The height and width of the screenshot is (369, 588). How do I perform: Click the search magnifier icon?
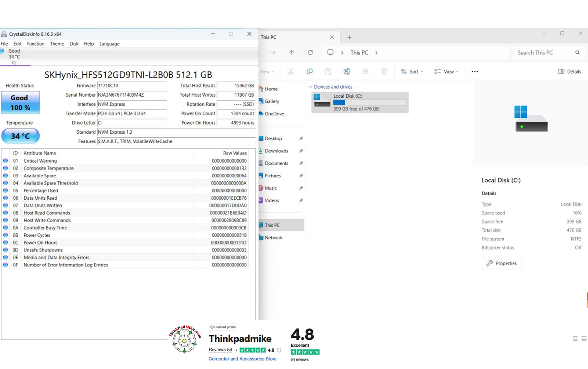pyautogui.click(x=577, y=53)
